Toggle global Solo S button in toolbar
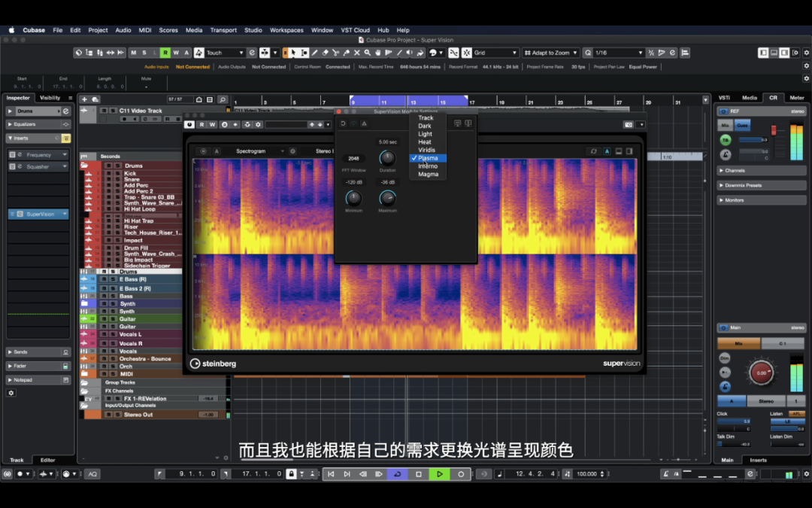The height and width of the screenshot is (508, 812). [x=144, y=53]
